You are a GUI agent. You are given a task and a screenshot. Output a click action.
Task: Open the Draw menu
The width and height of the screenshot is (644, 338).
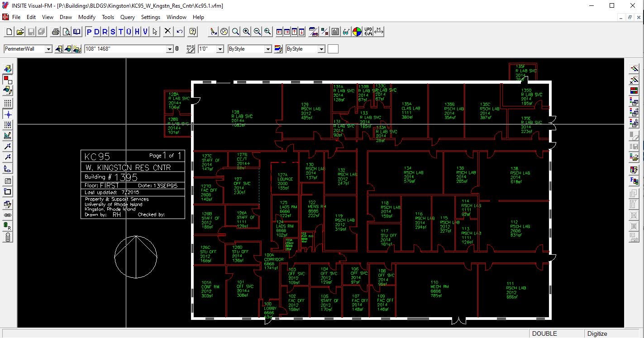[66, 17]
